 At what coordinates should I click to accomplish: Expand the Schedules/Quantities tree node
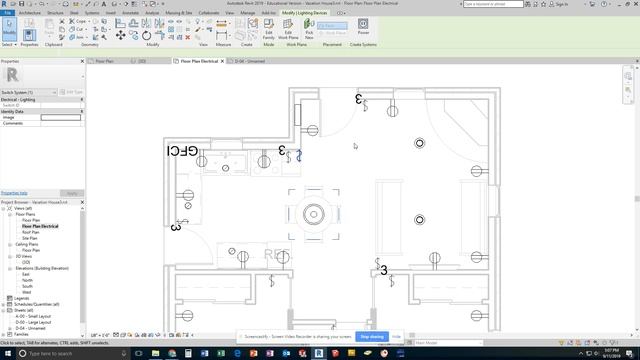[x=3, y=304]
